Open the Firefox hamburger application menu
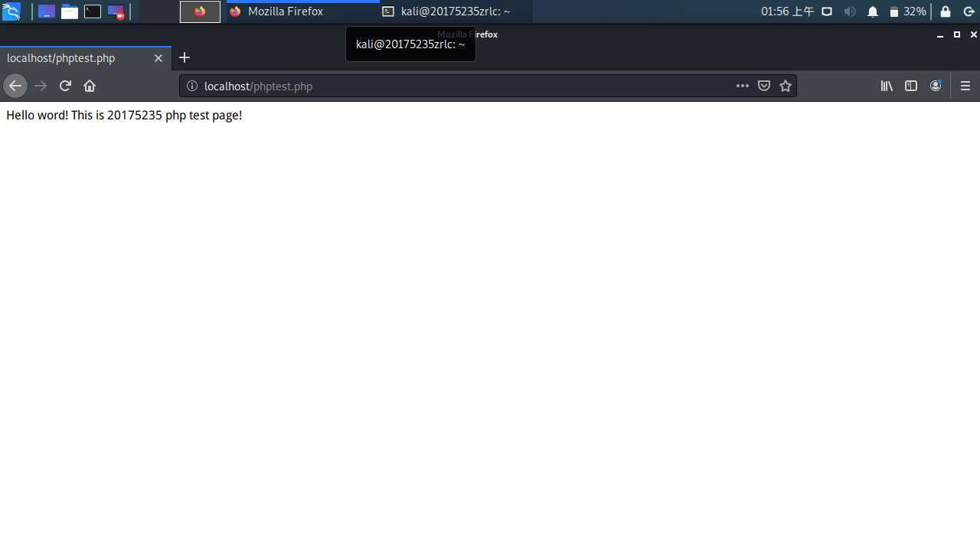 (965, 86)
